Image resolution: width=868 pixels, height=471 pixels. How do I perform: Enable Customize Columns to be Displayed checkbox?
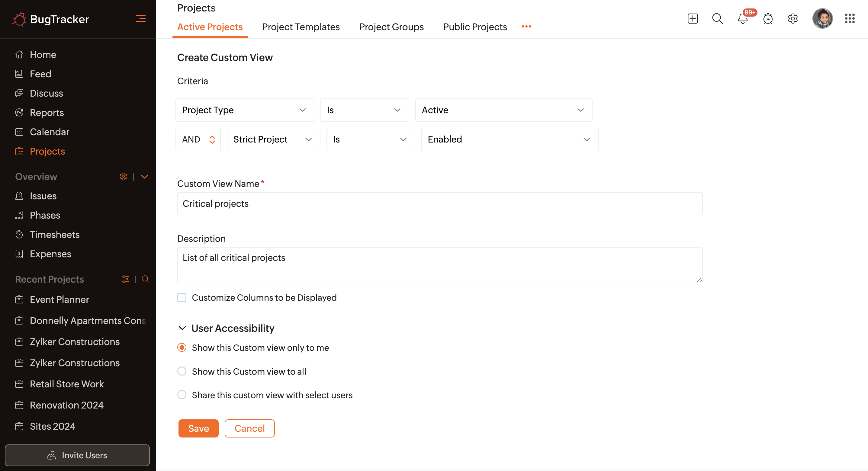pos(182,297)
